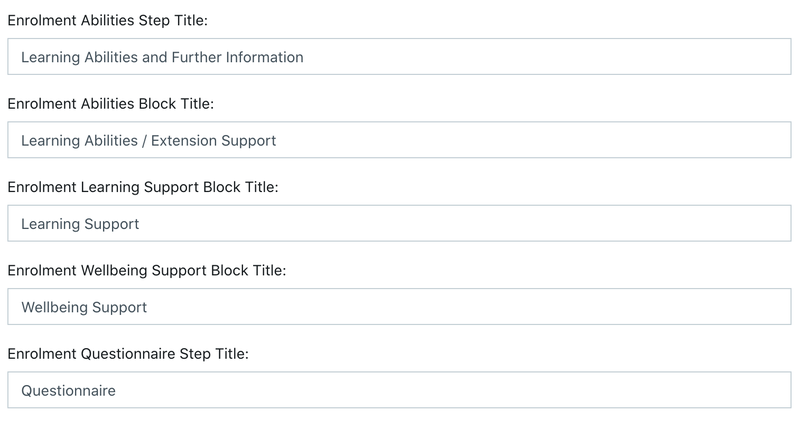This screenshot has width=800, height=421.
Task: Select the Enrolment Learning Support Block Title field
Action: pyautogui.click(x=400, y=223)
